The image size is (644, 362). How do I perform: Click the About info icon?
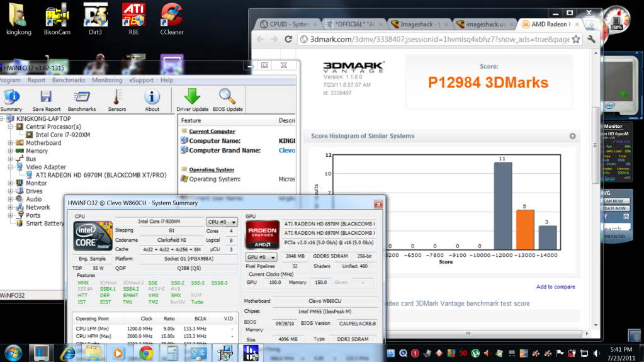coord(152,100)
